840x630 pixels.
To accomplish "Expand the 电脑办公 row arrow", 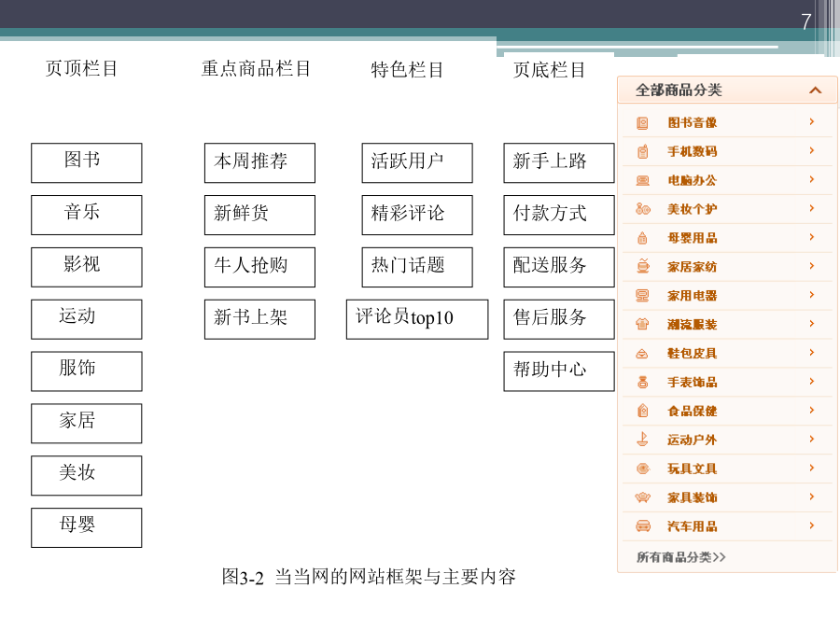I will [812, 179].
